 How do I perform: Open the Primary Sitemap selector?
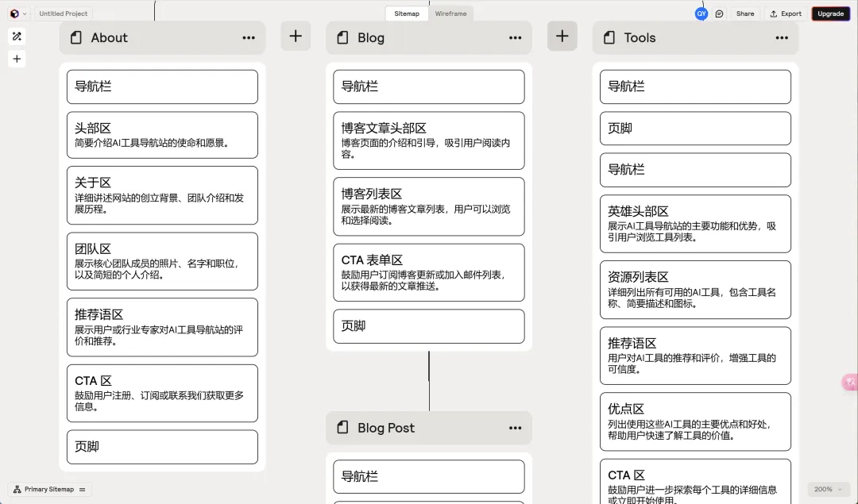coord(50,489)
